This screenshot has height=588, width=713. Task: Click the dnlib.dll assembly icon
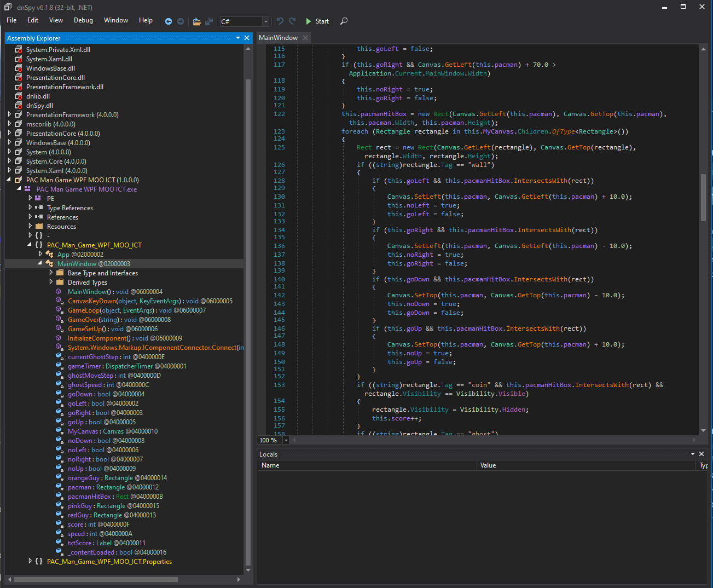coord(18,96)
